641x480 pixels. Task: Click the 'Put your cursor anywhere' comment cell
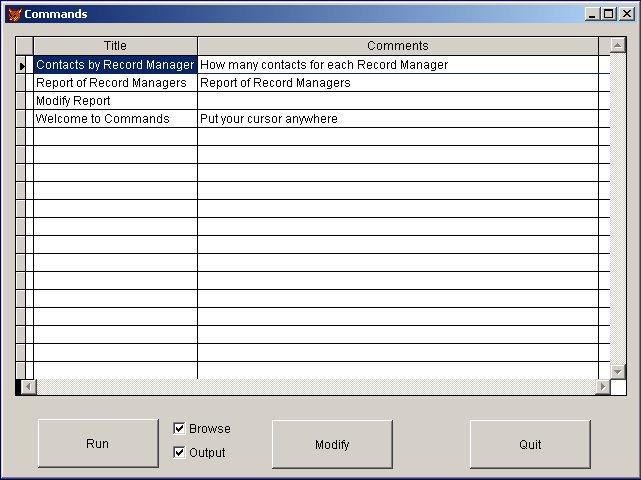click(398, 119)
